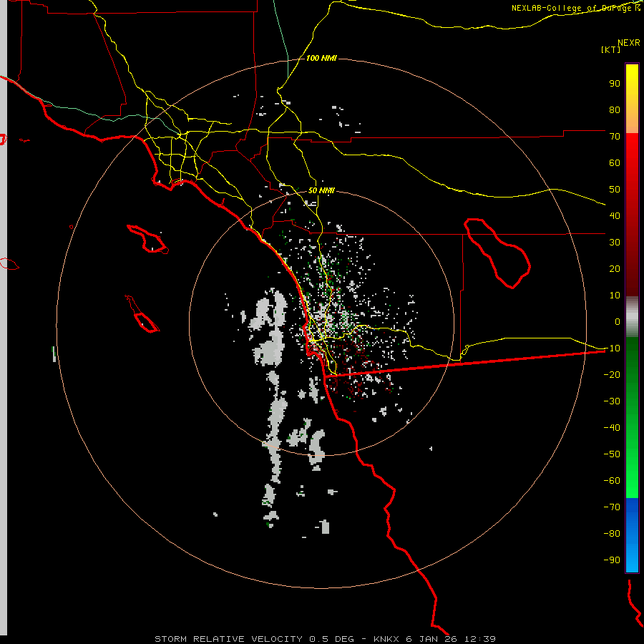Click the yellow top segment of the color bar
This screenshot has height=644, width=644.
pyautogui.click(x=632, y=99)
